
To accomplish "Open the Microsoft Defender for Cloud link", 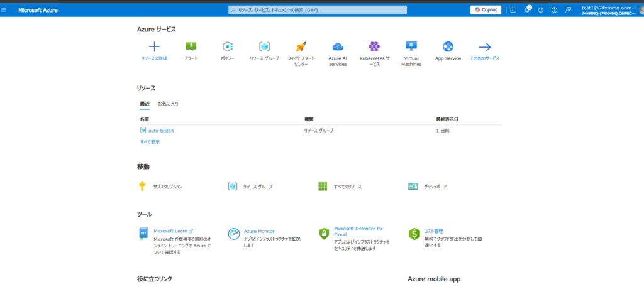I will (x=358, y=231).
